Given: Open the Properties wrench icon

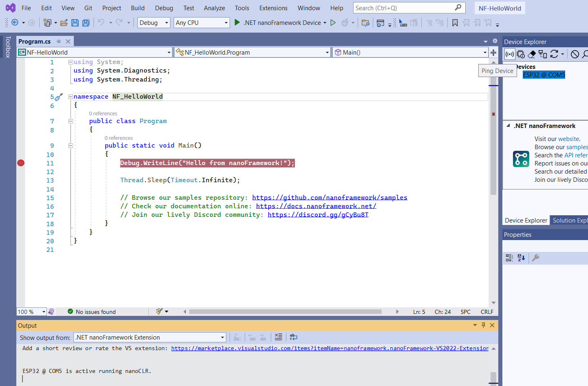Looking at the screenshot, I should [x=536, y=258].
